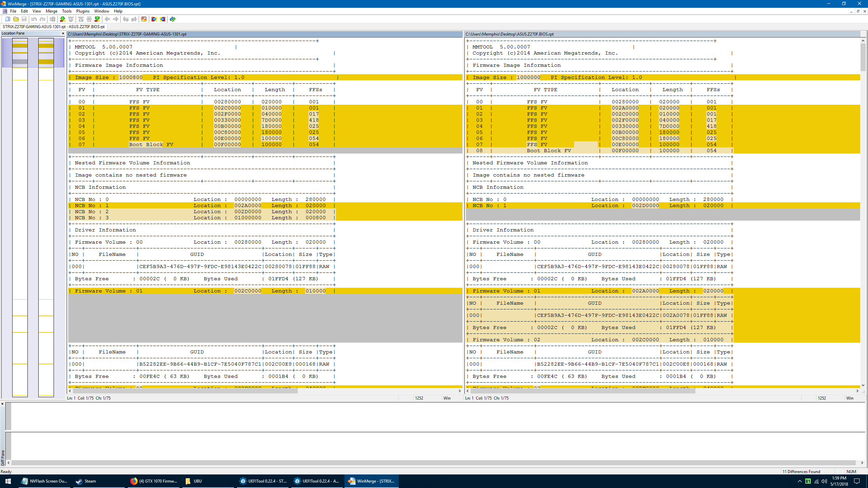Image resolution: width=868 pixels, height=488 pixels.
Task: Click right pane 'Firmware Volume : 02' line
Action: click(663, 340)
